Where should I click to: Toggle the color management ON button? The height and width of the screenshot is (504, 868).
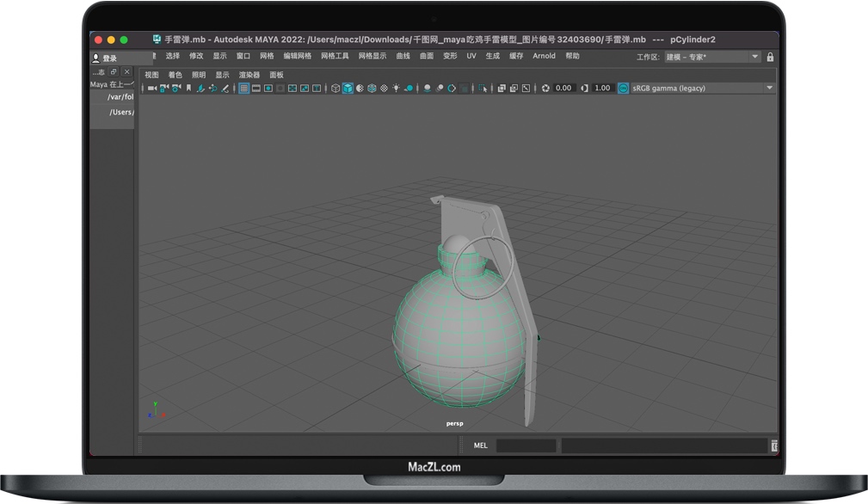point(624,88)
